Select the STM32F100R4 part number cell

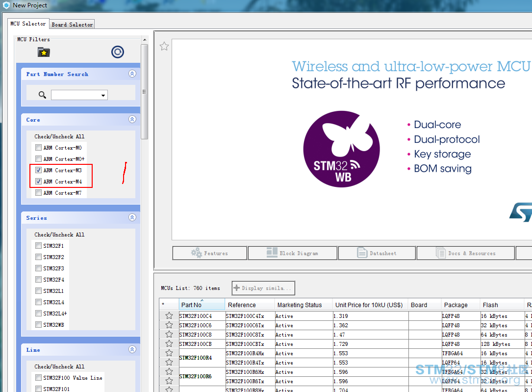[202, 358]
